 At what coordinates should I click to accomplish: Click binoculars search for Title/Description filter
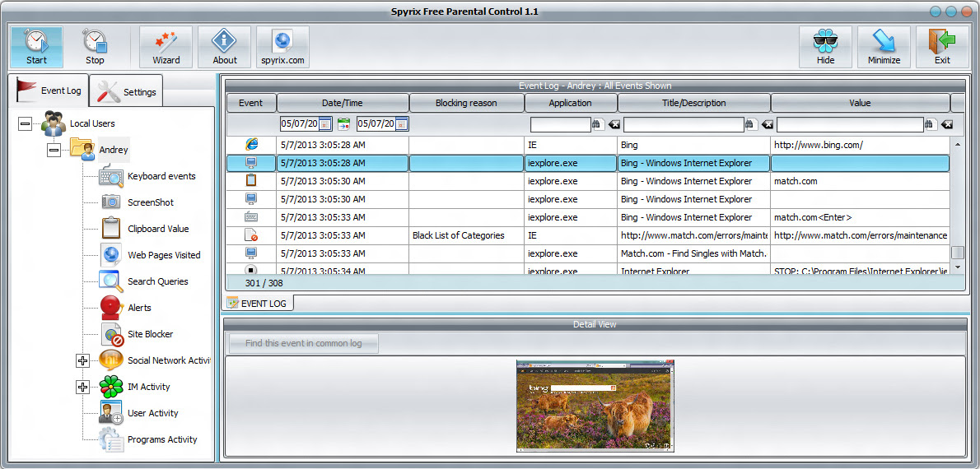point(750,124)
